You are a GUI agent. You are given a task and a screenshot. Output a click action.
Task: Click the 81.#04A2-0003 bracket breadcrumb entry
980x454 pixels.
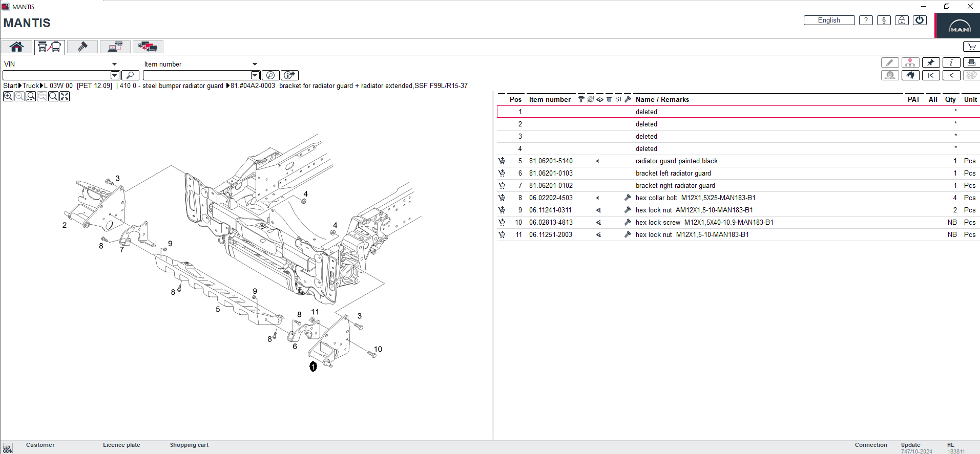(349, 86)
